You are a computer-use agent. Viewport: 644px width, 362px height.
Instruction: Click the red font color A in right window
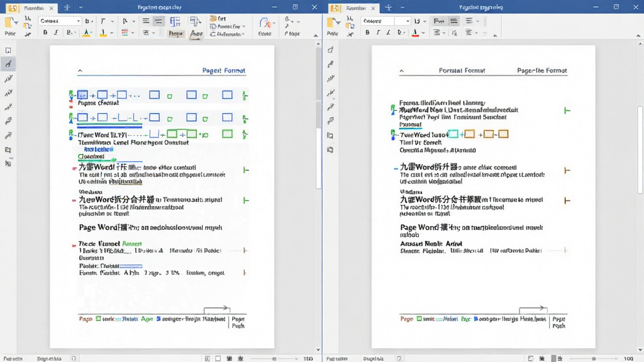[415, 33]
